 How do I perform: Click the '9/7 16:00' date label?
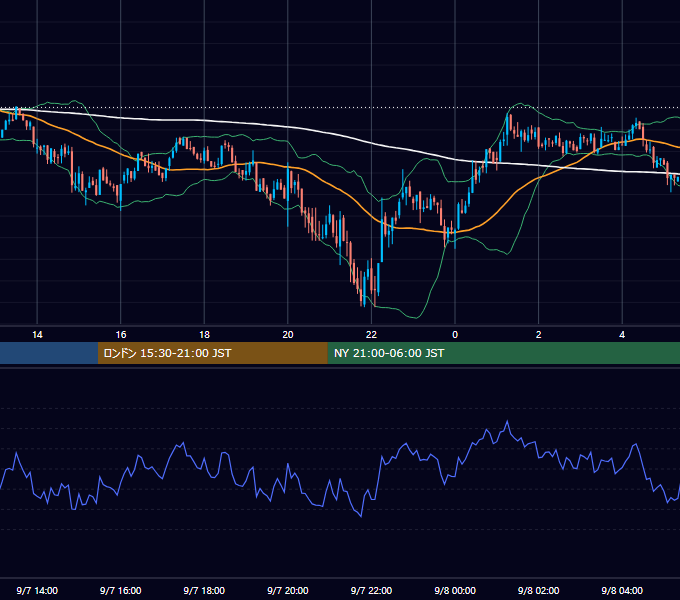(121, 590)
